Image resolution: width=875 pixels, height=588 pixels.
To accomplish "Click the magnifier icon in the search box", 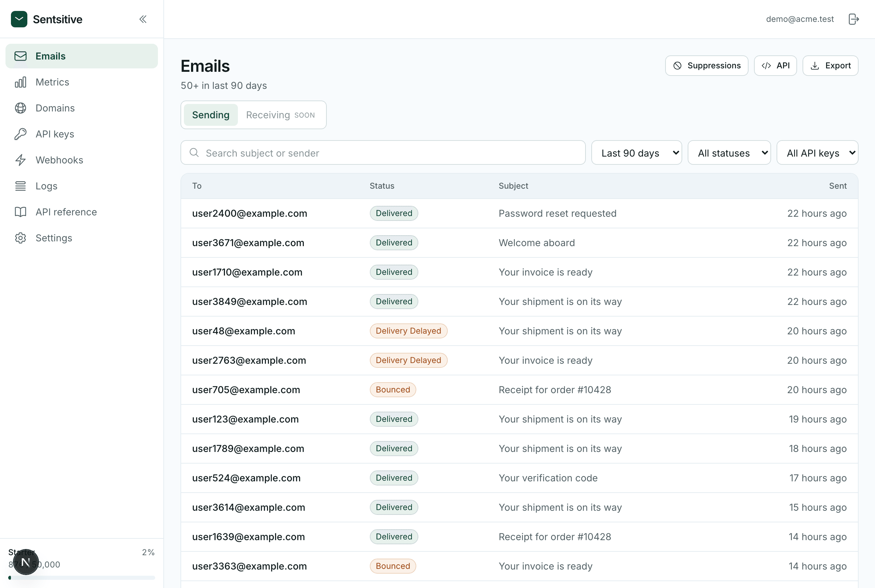I will click(x=194, y=152).
